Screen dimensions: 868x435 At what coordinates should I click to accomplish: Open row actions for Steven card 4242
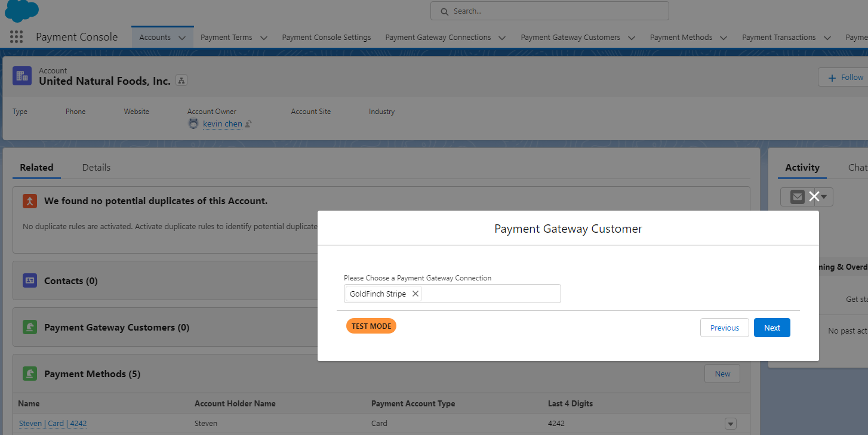click(730, 424)
